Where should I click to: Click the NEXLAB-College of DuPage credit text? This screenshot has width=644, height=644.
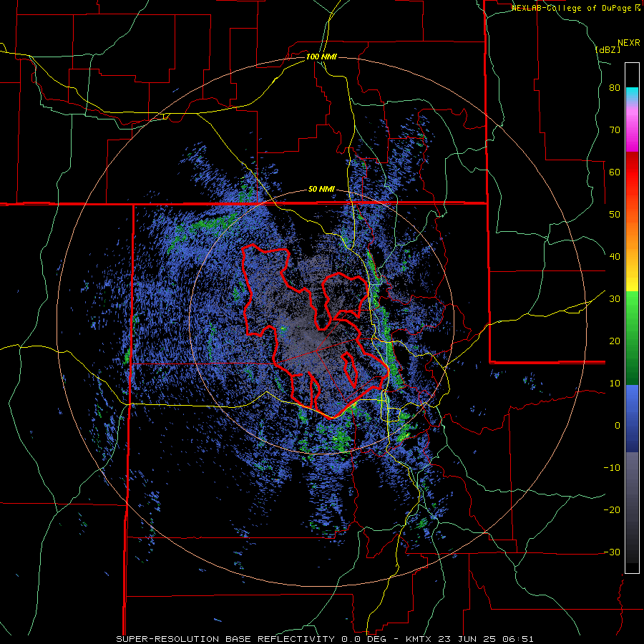point(575,8)
